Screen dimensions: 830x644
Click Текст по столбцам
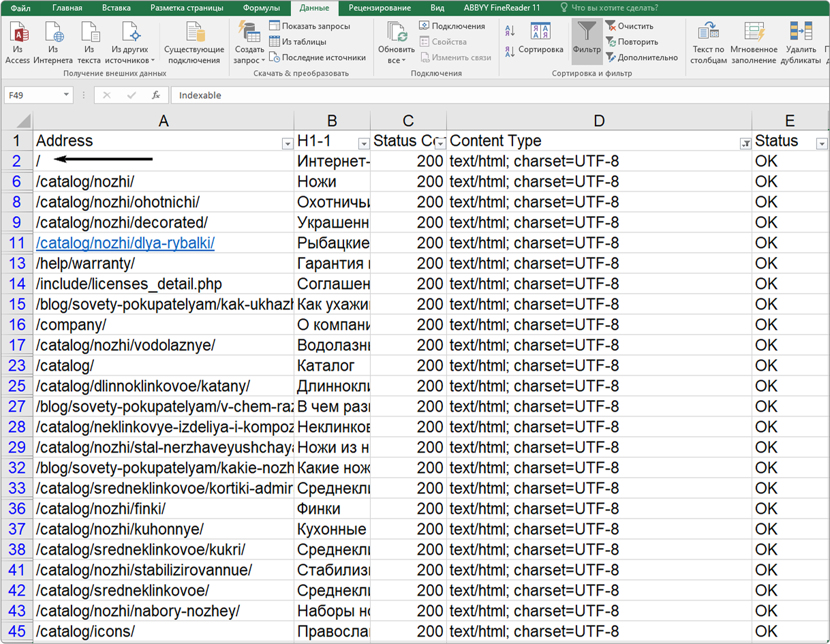pyautogui.click(x=709, y=43)
